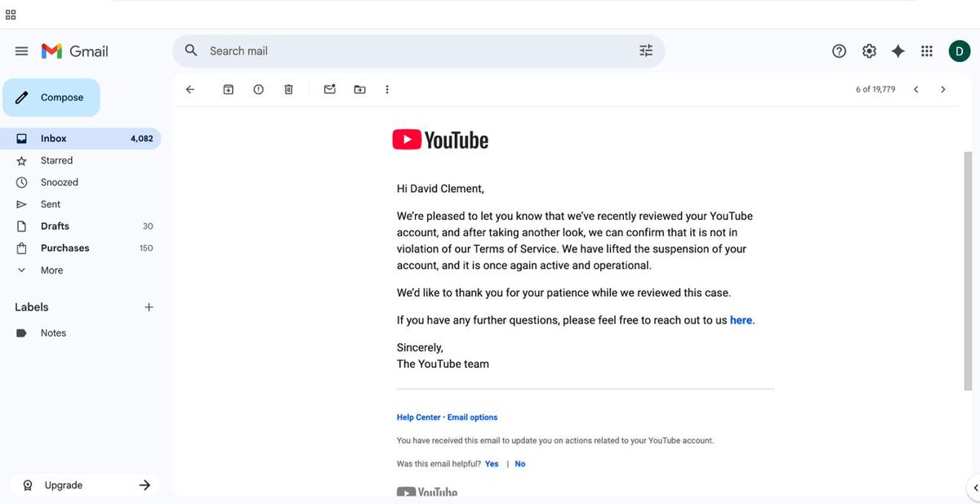Open the Gmail main menu hamburger

pos(21,51)
